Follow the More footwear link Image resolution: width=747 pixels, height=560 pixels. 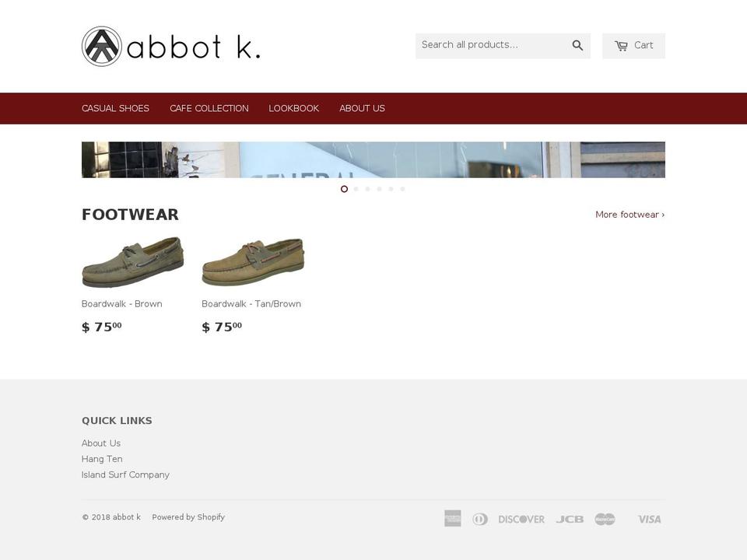coord(630,214)
